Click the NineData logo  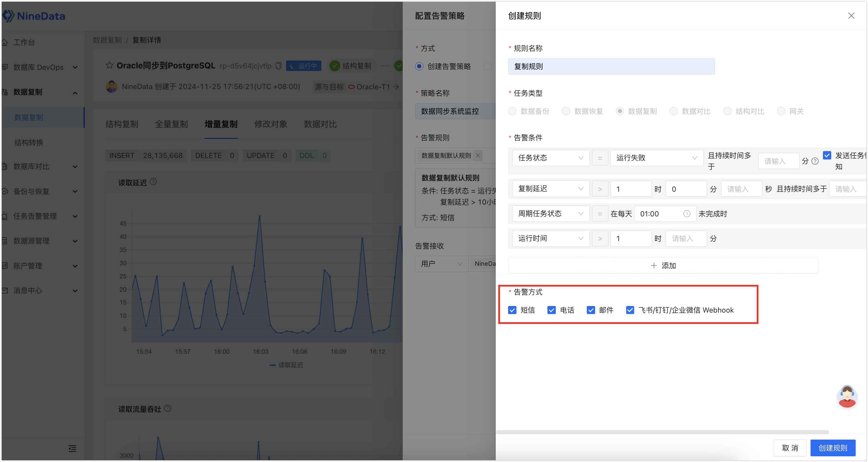tap(34, 16)
